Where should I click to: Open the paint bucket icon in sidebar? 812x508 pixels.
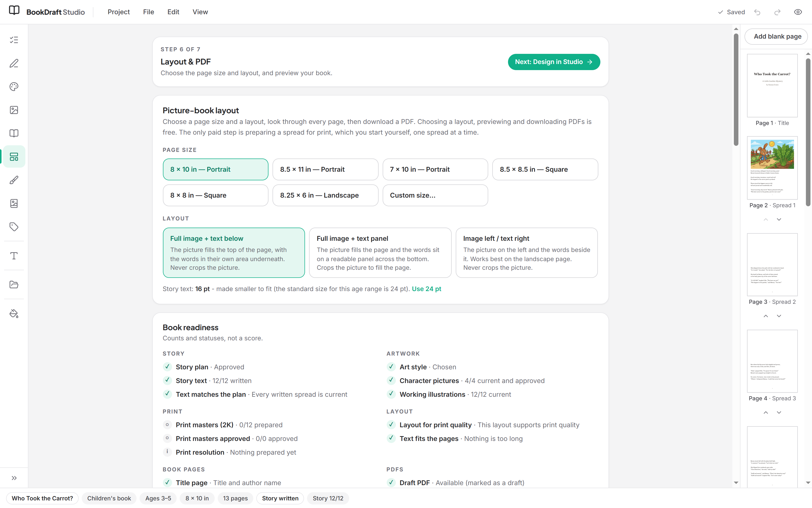pyautogui.click(x=14, y=313)
